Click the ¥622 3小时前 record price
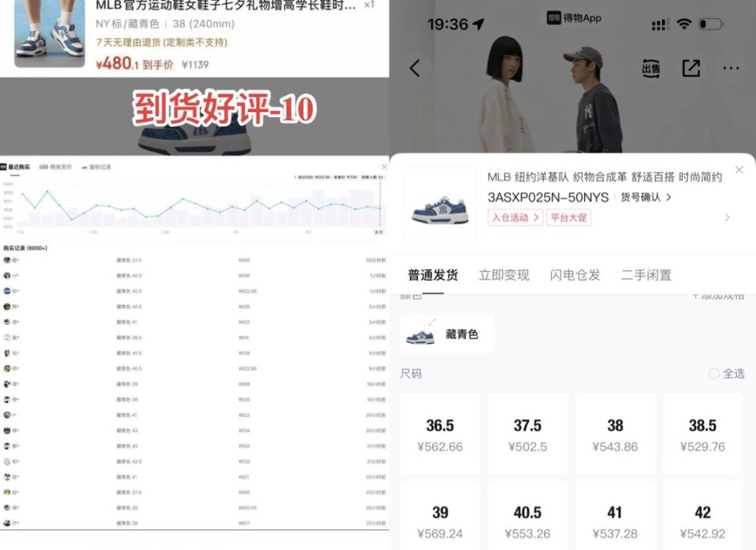This screenshot has height=550, width=756. 244,322
